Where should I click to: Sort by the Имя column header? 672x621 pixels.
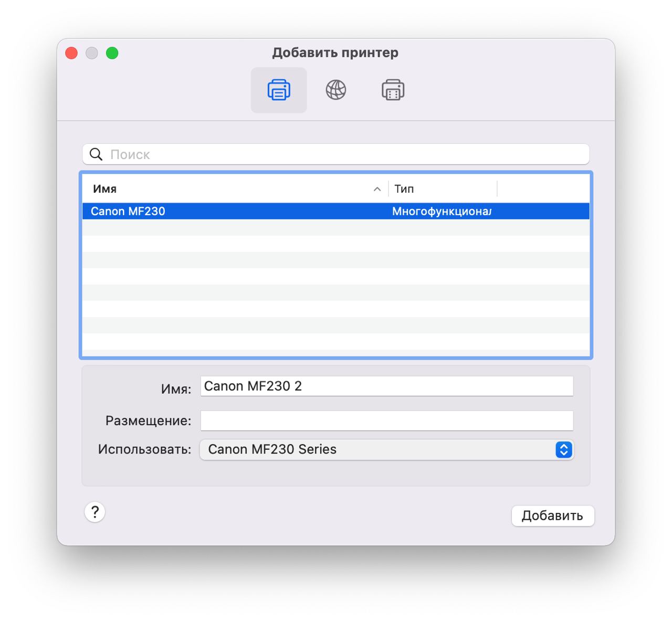click(x=235, y=189)
